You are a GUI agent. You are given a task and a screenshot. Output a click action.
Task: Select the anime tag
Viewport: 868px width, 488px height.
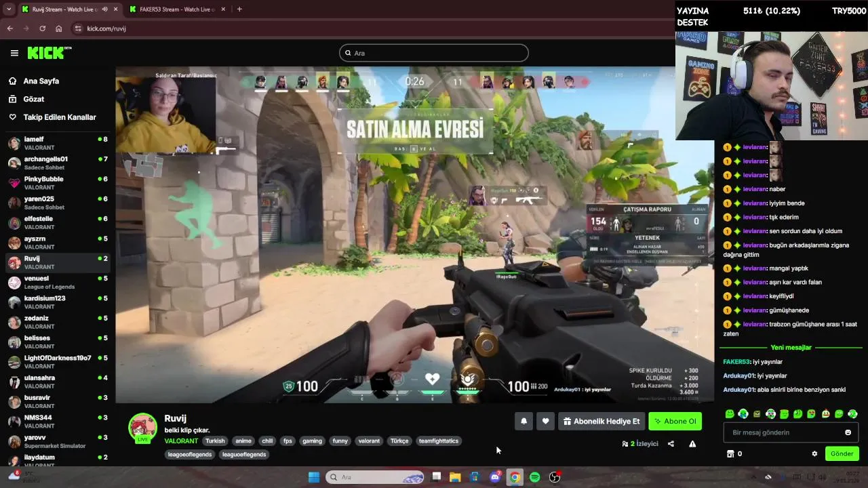pyautogui.click(x=243, y=441)
